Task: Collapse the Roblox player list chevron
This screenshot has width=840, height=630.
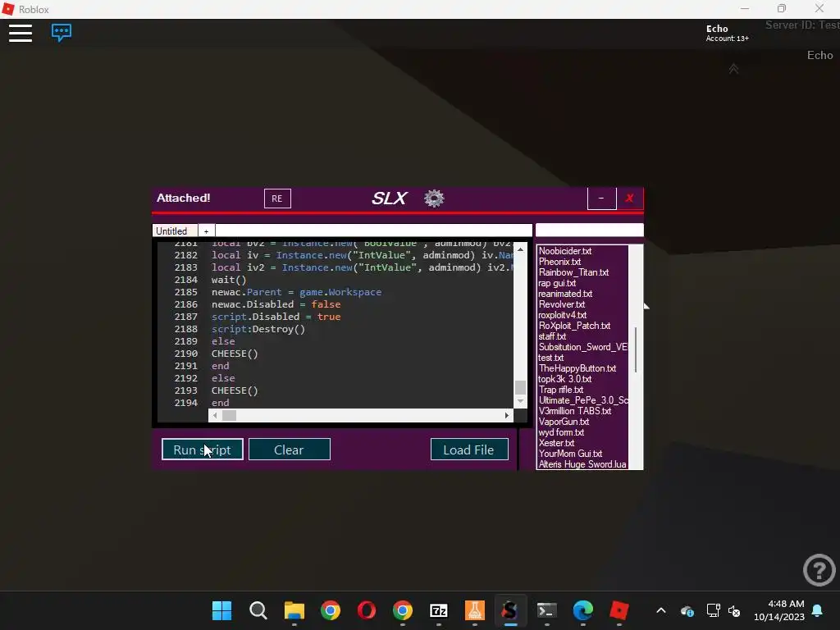Action: [733, 69]
